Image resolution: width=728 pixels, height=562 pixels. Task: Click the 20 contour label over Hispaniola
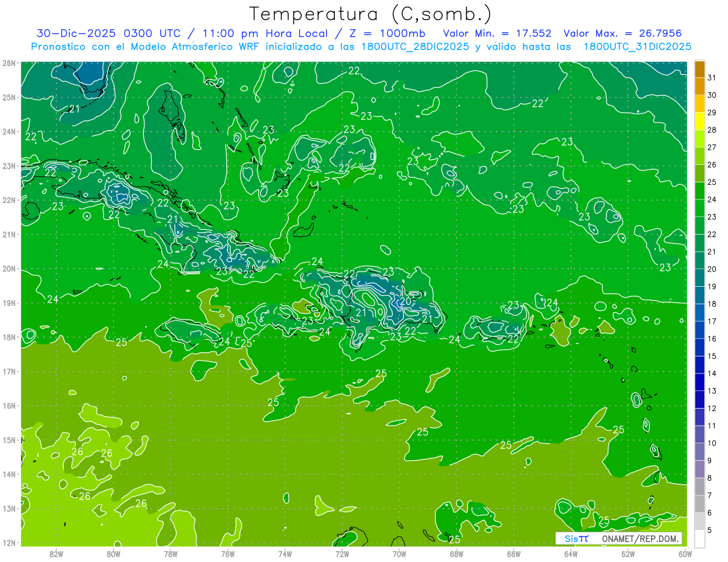[x=406, y=301]
